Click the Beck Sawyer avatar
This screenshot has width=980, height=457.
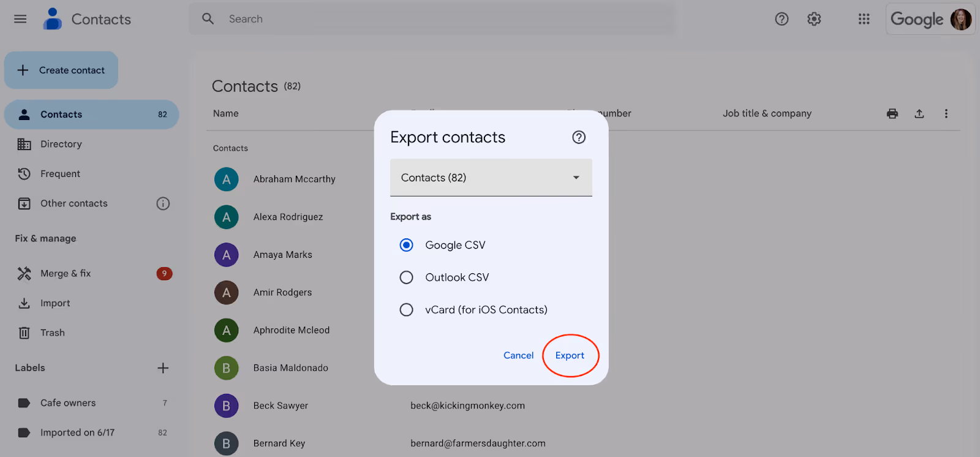click(x=227, y=406)
